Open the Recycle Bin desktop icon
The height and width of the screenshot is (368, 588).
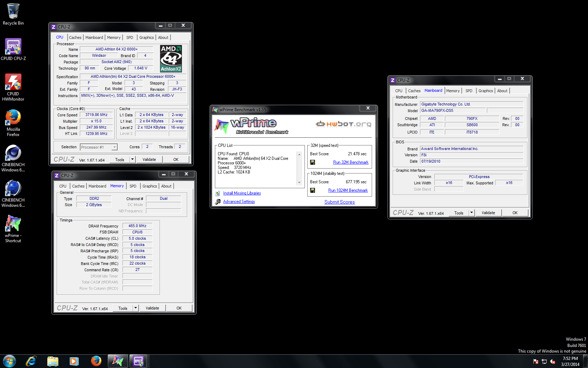[13, 14]
